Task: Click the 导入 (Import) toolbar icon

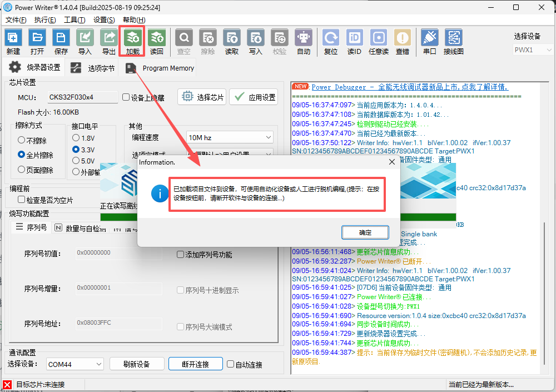Action: coord(85,42)
